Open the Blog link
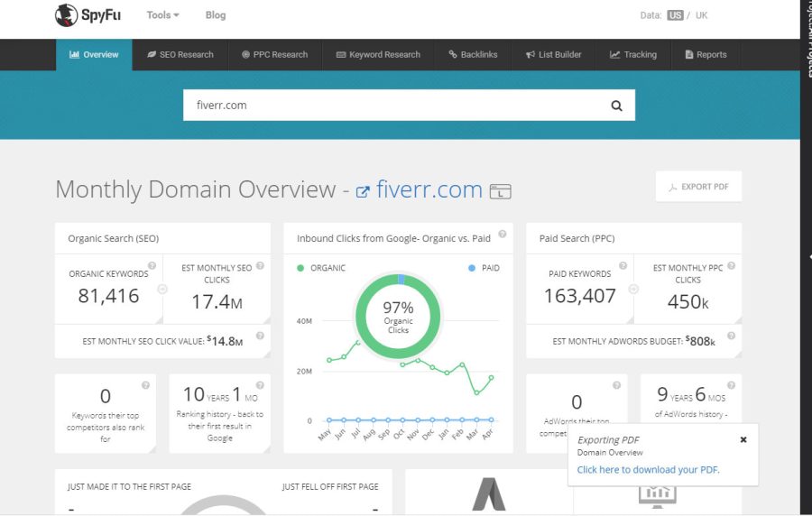Image resolution: width=812 pixels, height=516 pixels. pyautogui.click(x=216, y=15)
